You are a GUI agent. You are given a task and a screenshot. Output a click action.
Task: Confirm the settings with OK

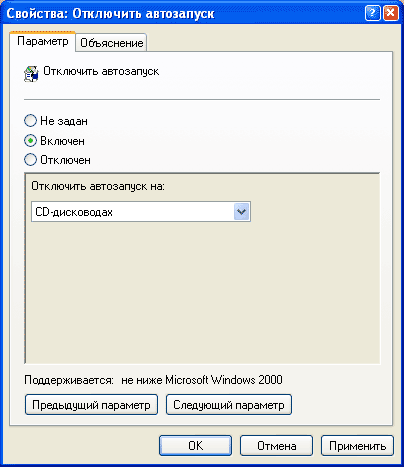click(195, 446)
